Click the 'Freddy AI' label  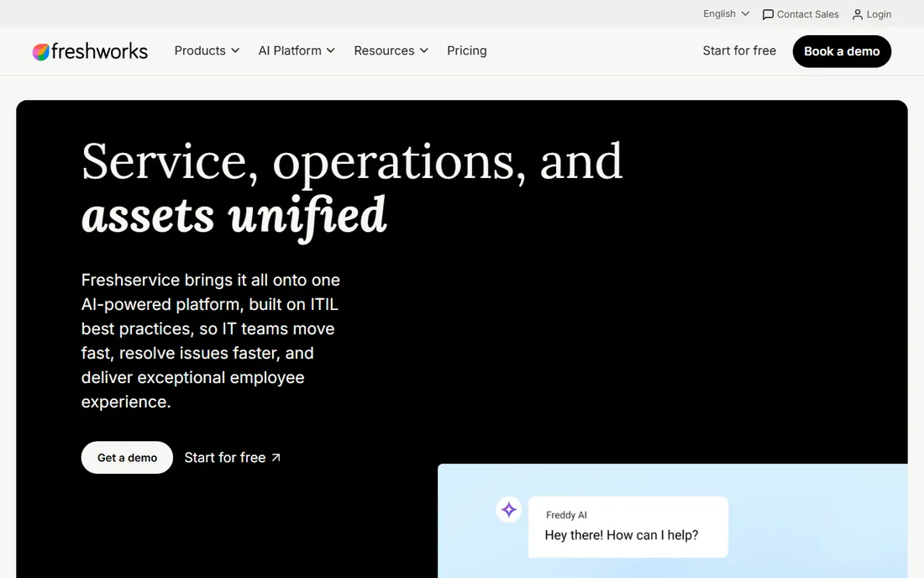click(x=566, y=515)
